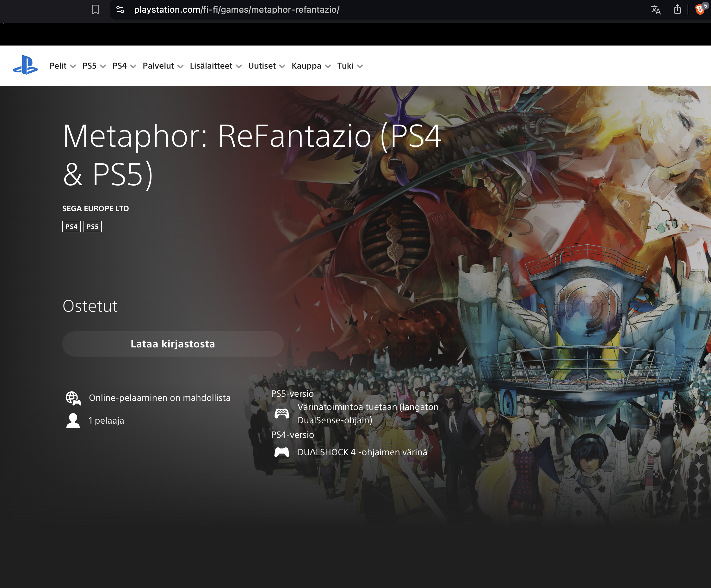The width and height of the screenshot is (711, 588).
Task: Expand the Pelit menu
Action: coord(63,66)
